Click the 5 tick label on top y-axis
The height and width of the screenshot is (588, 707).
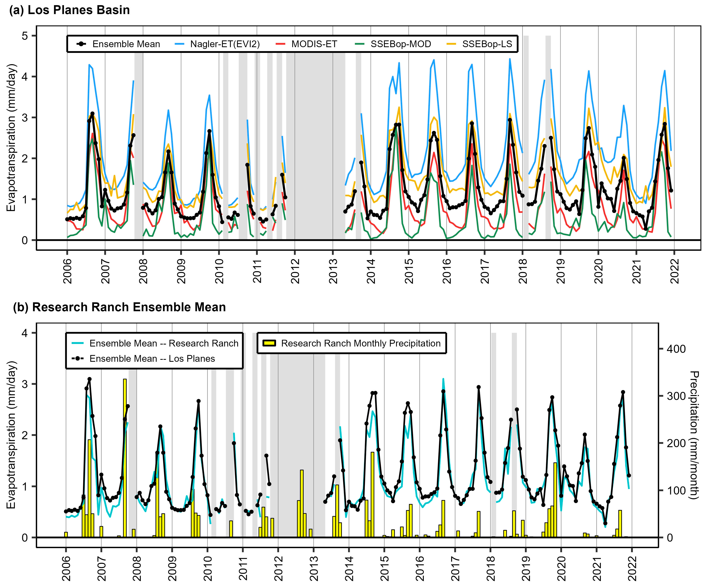(25, 36)
